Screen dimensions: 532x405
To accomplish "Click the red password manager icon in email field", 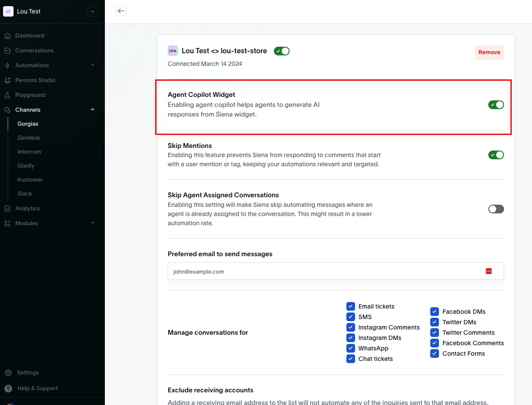I will coord(489,271).
